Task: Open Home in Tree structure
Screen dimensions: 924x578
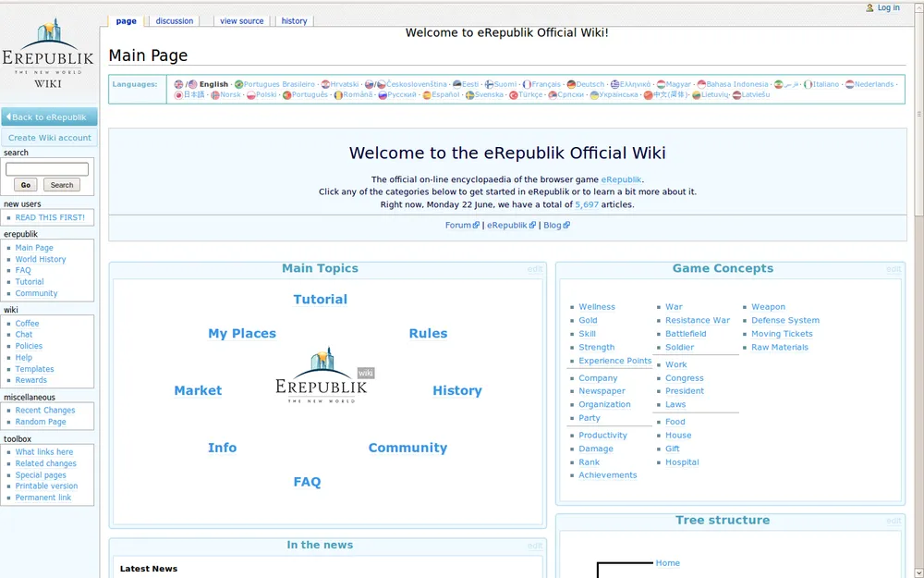Action: tap(668, 562)
